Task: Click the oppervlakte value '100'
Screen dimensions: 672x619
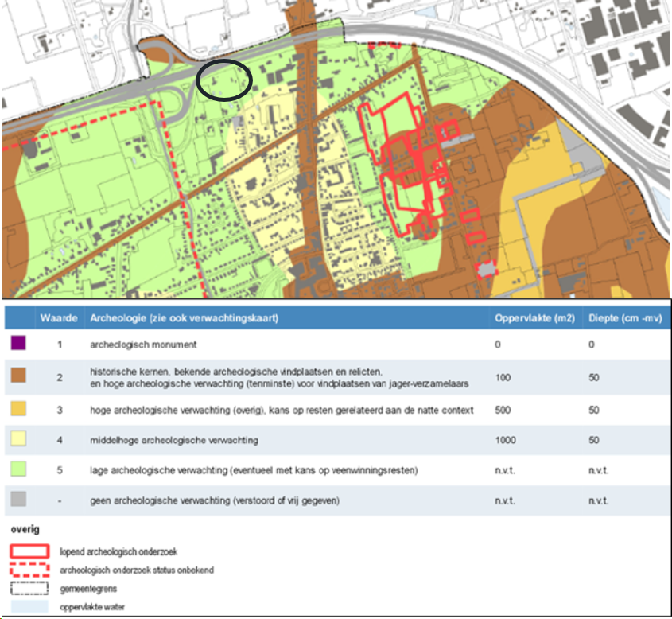Action: [503, 378]
